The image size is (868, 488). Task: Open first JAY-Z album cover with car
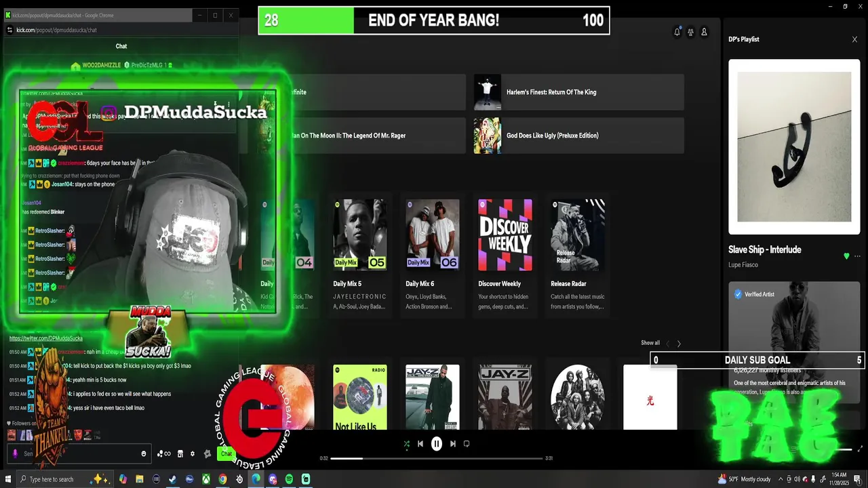pyautogui.click(x=433, y=397)
